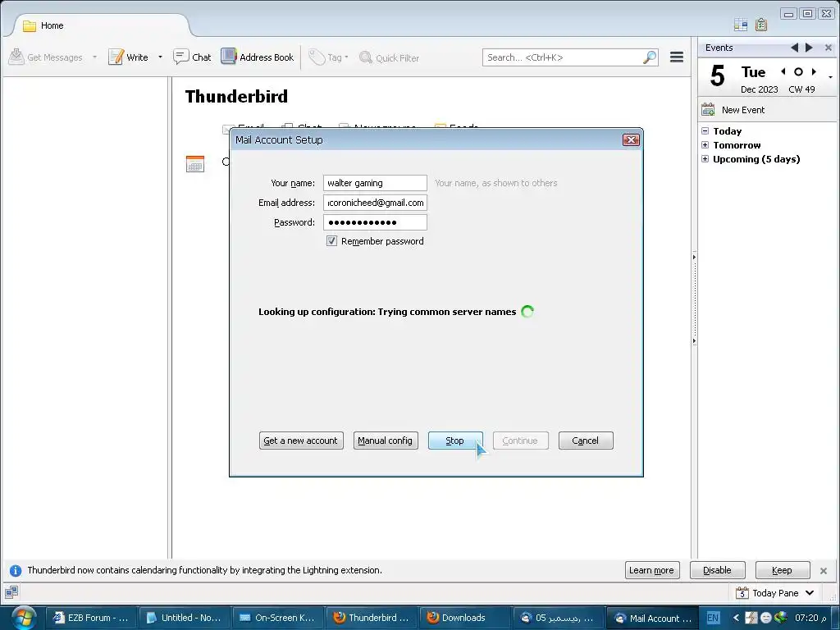Screen dimensions: 840x630
Task: Click Learn more about Lightning
Action: tap(652, 570)
